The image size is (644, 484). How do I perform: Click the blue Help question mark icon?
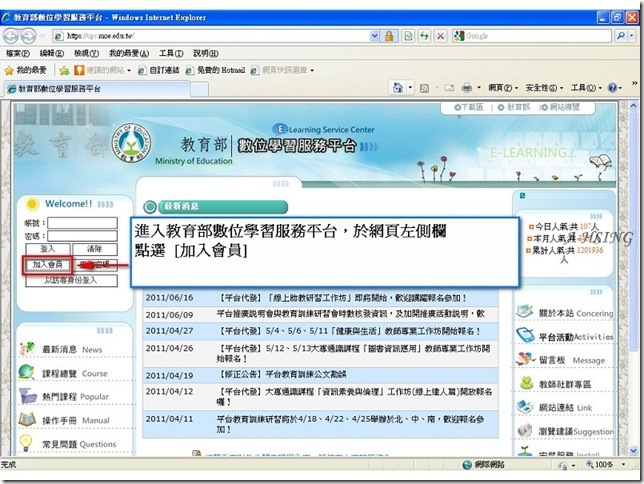click(x=612, y=88)
